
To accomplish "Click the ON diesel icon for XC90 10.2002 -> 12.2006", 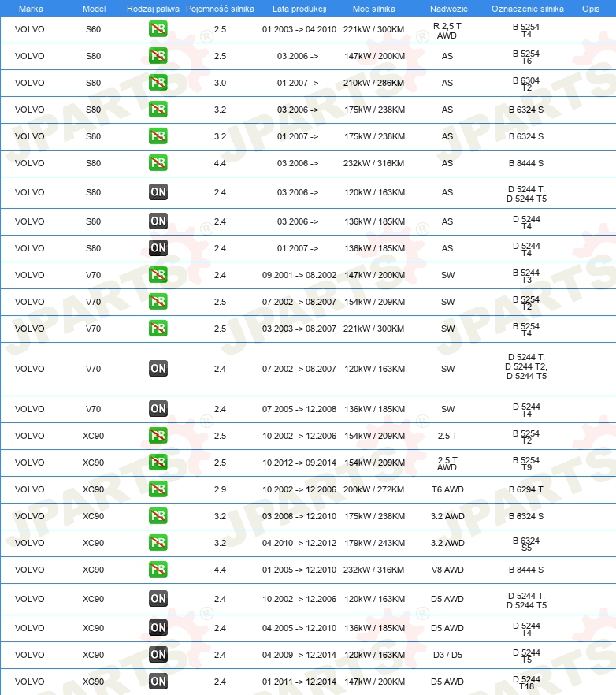I will coord(158,598).
